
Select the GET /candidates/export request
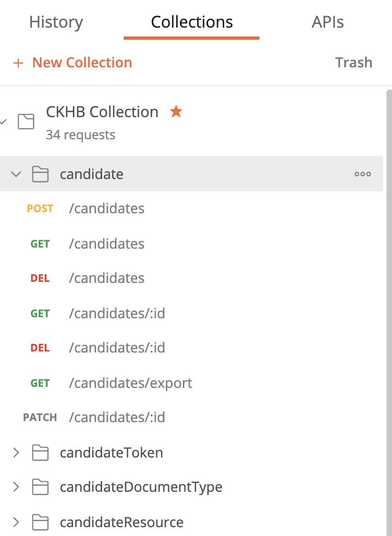pyautogui.click(x=130, y=382)
